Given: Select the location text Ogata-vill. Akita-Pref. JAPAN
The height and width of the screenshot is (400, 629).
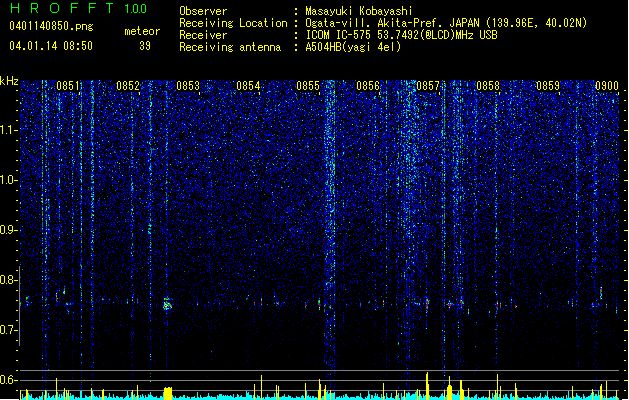Looking at the screenshot, I should coord(392,23).
